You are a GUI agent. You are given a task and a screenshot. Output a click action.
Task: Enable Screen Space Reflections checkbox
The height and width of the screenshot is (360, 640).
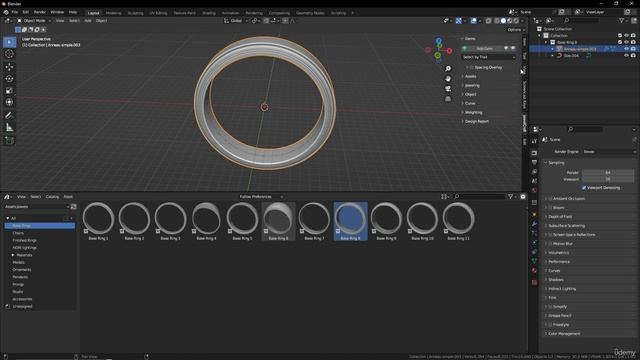click(550, 235)
